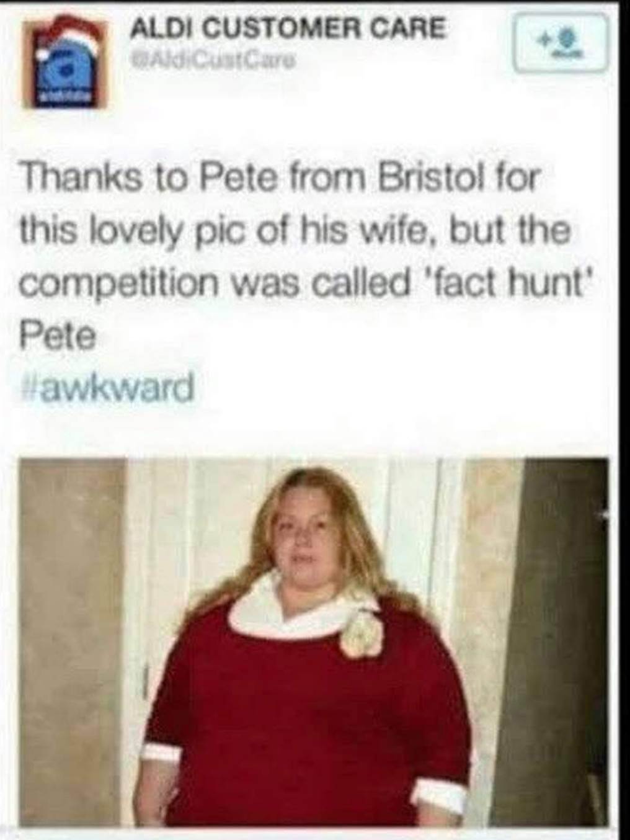The width and height of the screenshot is (630, 840).
Task: Open the #awkward hashtag
Action: pyautogui.click(x=106, y=388)
